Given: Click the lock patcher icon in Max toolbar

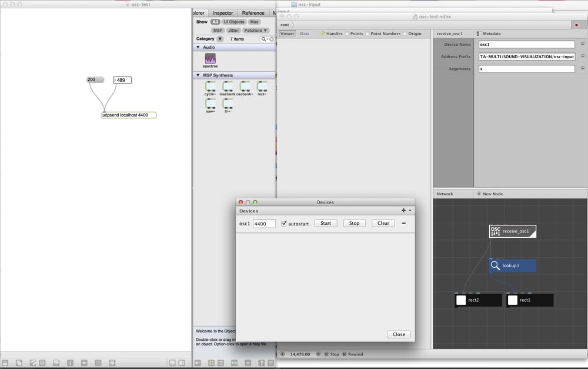Looking at the screenshot, I should click(5, 363).
